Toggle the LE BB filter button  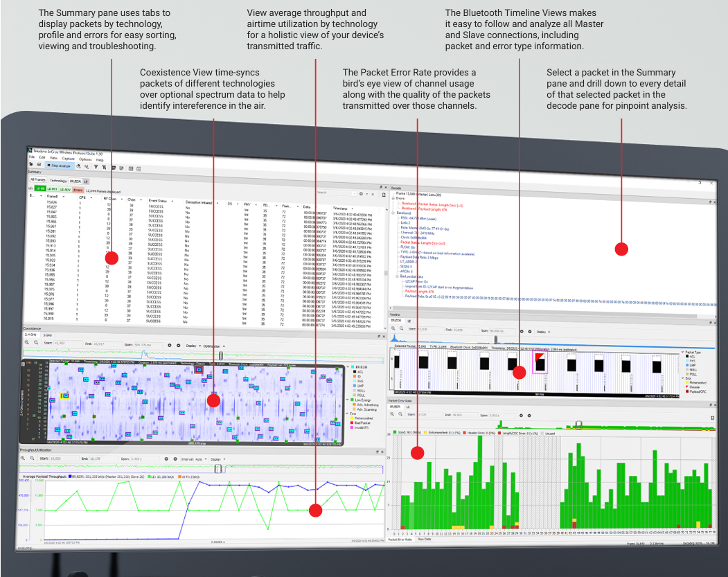click(x=42, y=188)
